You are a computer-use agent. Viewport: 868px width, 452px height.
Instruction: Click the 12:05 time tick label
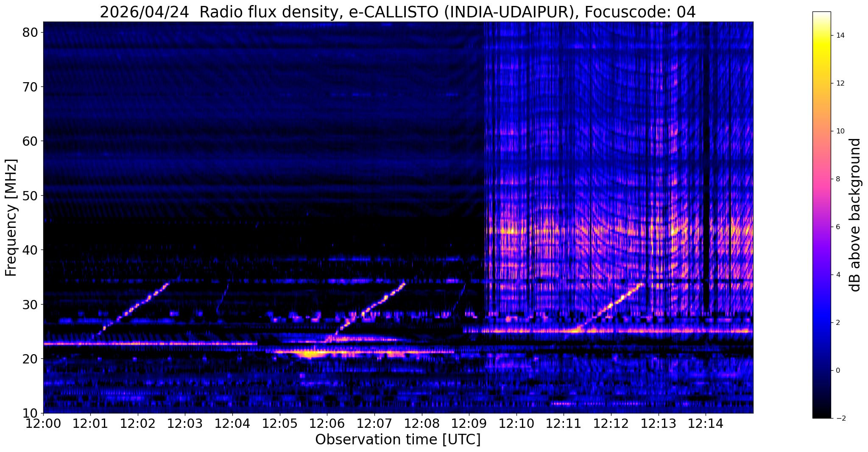[x=280, y=423]
